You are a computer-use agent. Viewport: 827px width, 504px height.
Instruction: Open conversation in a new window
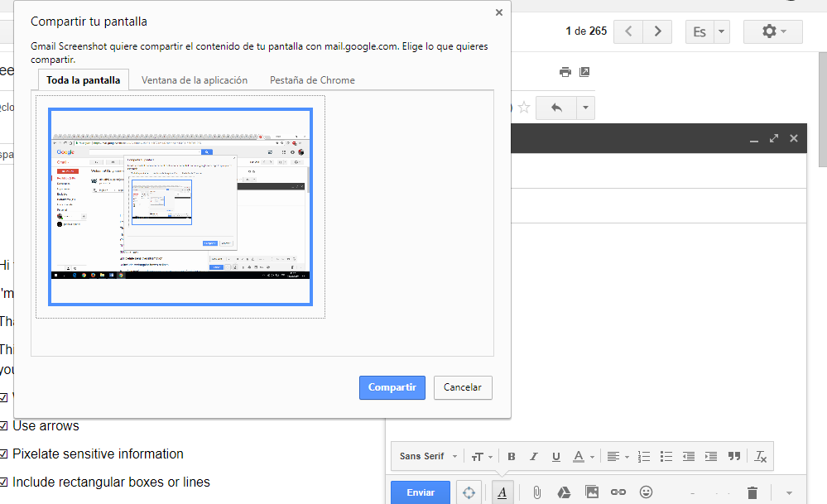584,72
